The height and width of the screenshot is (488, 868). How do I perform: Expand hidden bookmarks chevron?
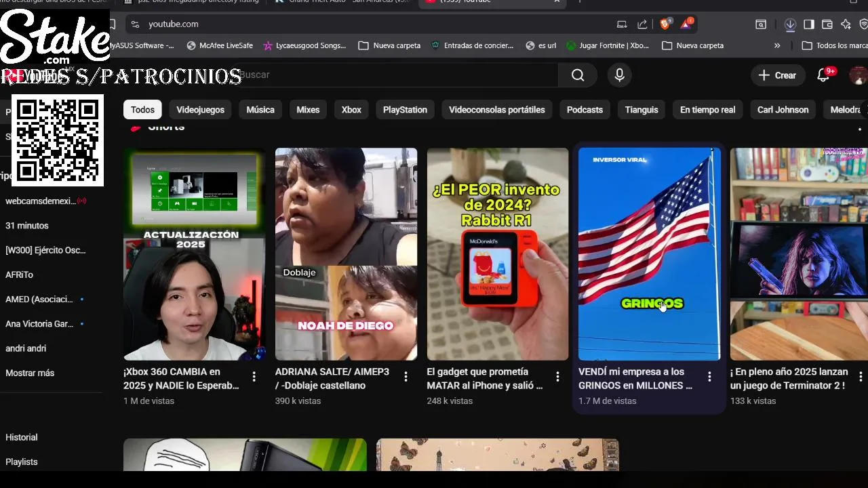tap(777, 45)
